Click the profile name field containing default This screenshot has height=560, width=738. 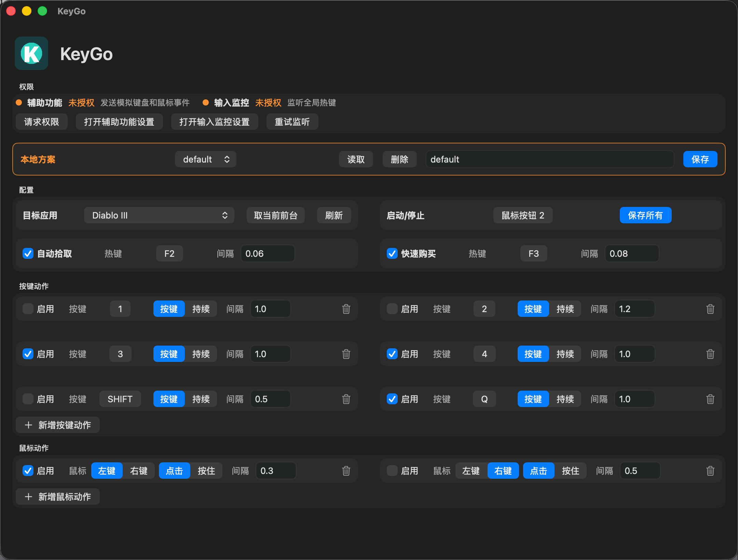click(x=550, y=159)
